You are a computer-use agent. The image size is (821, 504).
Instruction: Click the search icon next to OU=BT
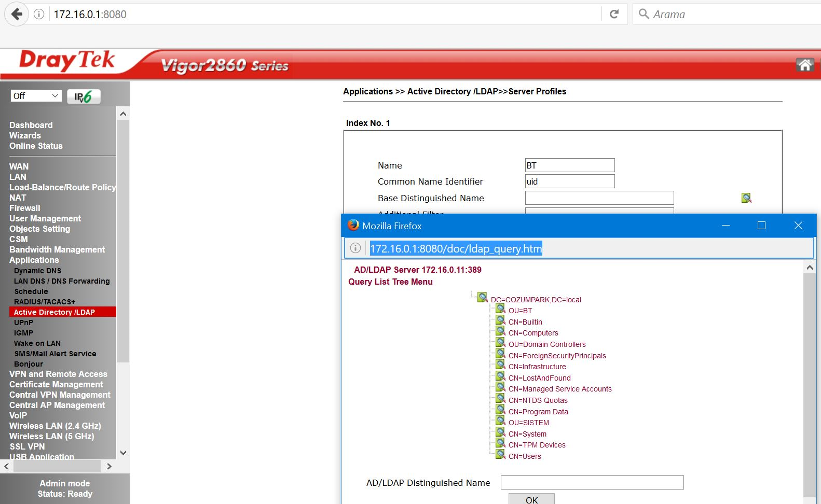pyautogui.click(x=500, y=310)
